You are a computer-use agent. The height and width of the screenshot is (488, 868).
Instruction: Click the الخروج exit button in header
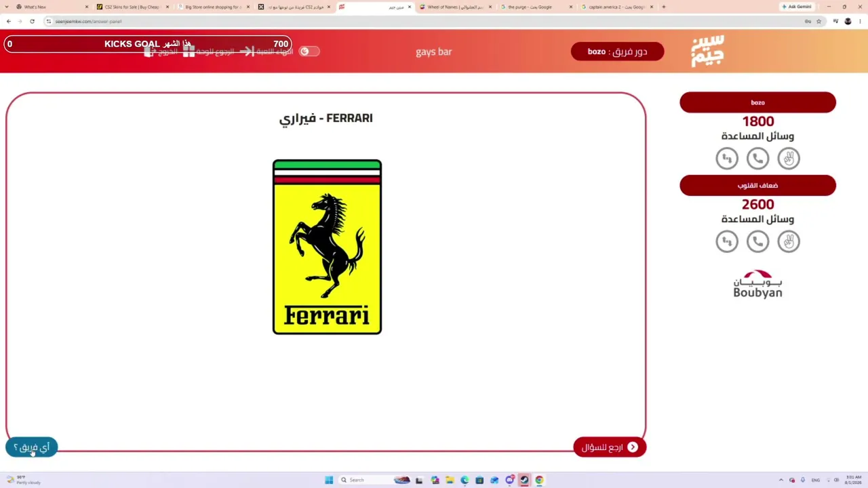tap(161, 52)
